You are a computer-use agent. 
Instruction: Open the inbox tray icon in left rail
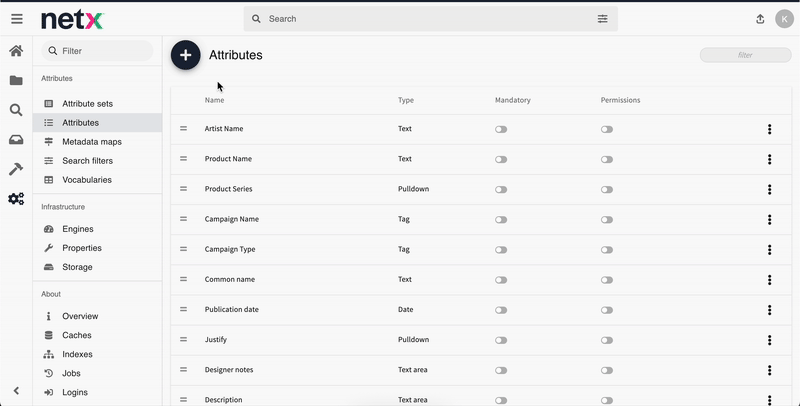coord(16,140)
